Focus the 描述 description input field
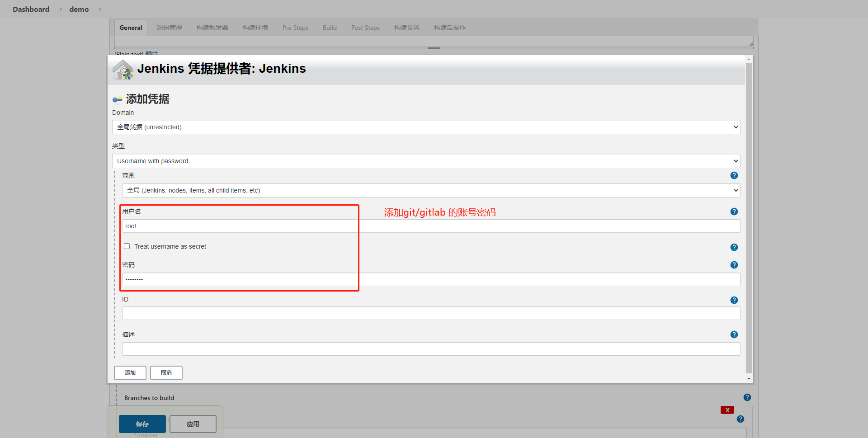Viewport: 868px width, 438px height. [431, 349]
